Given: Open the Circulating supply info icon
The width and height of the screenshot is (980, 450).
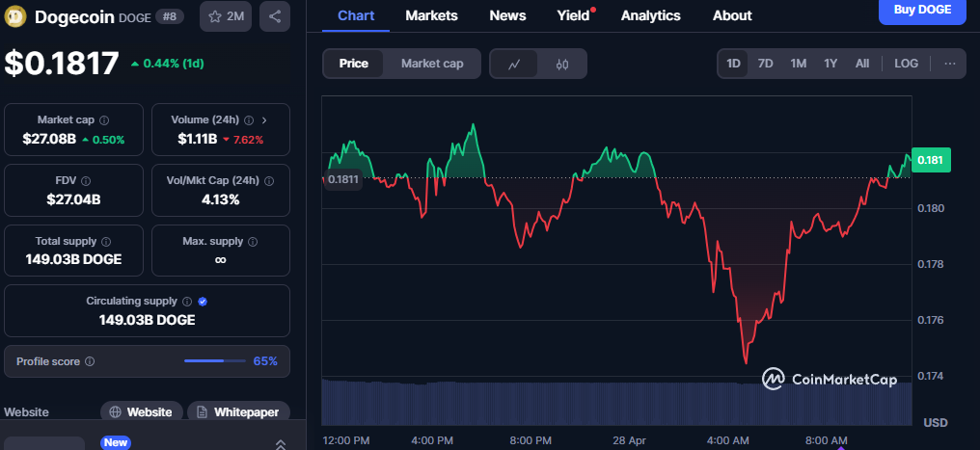Looking at the screenshot, I should (186, 302).
